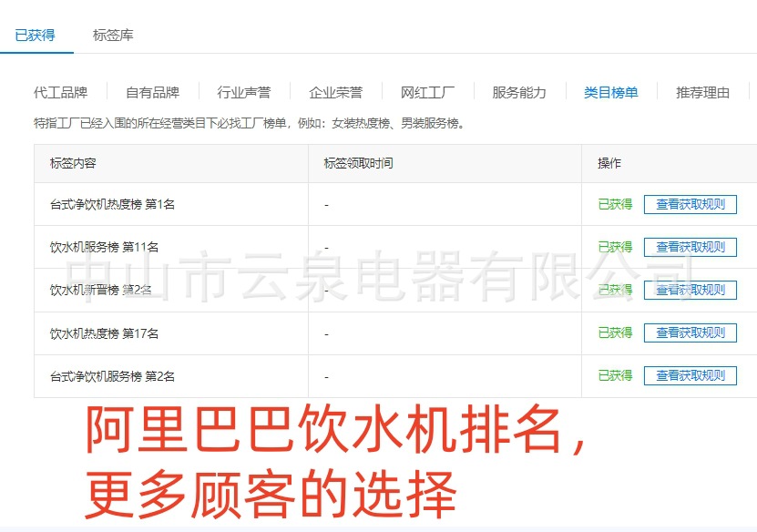The width and height of the screenshot is (757, 532).
Task: Click 查看获取规则 for 饮水机服务榜 第11名
Action: 691,247
